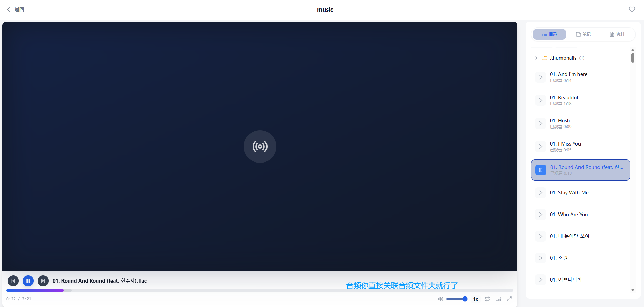Go to the previous track
The image size is (644, 307).
pos(13,281)
